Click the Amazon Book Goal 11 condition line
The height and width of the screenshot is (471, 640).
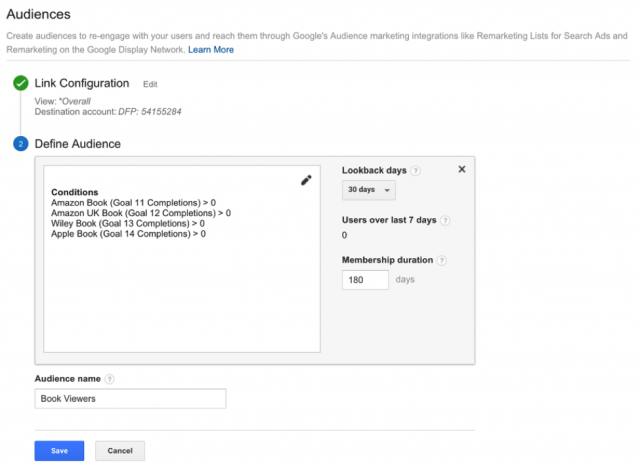133,202
